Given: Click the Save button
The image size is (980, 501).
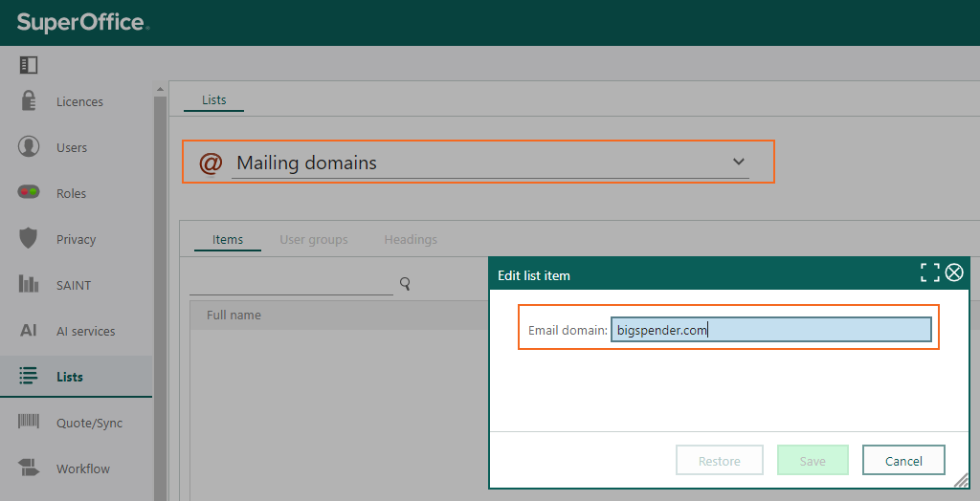Looking at the screenshot, I should click(813, 461).
